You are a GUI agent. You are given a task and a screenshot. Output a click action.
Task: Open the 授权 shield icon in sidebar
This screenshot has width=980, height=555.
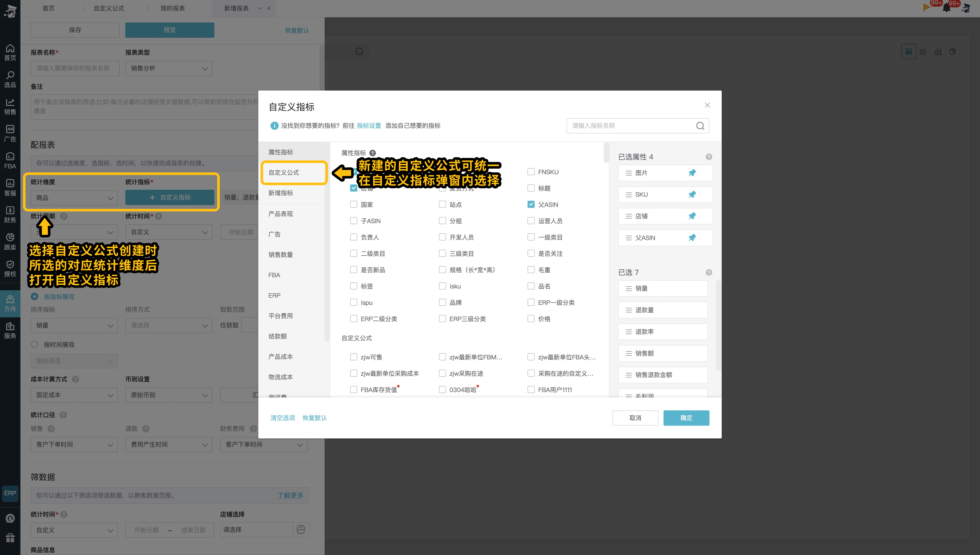pos(10,264)
